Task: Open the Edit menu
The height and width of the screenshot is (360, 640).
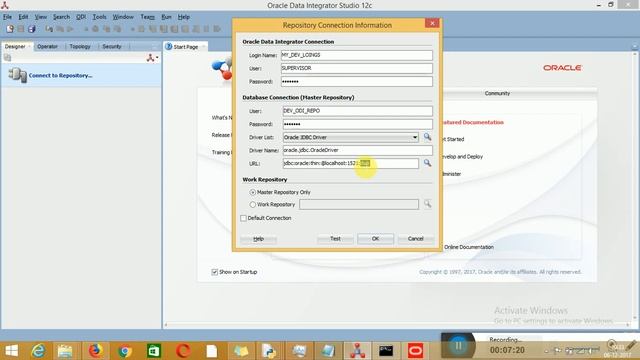Action: tap(23, 17)
